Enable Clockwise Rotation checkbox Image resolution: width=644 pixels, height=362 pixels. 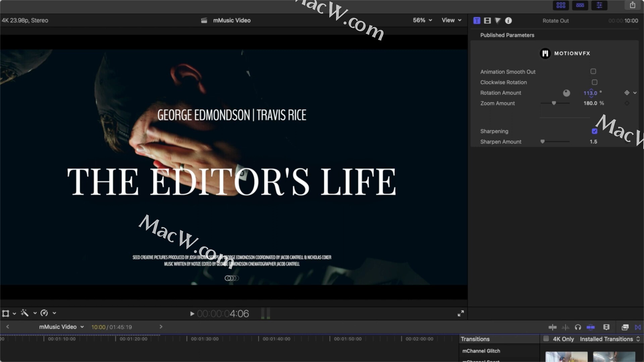tap(594, 82)
